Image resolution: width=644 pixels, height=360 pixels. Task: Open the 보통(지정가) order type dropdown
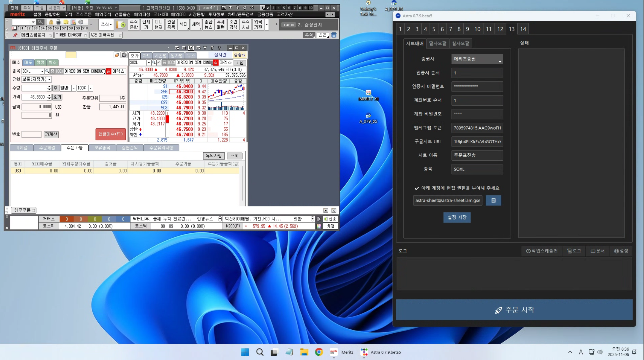pos(49,79)
